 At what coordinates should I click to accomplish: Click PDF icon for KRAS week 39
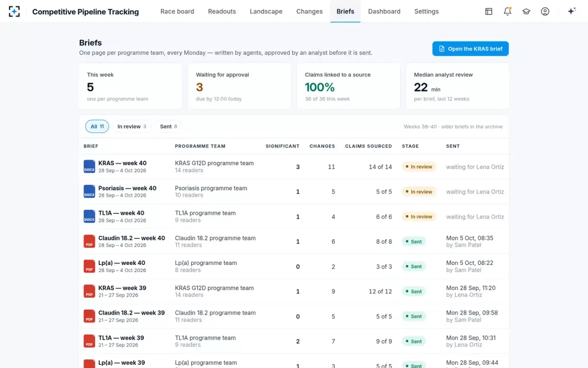pyautogui.click(x=89, y=291)
